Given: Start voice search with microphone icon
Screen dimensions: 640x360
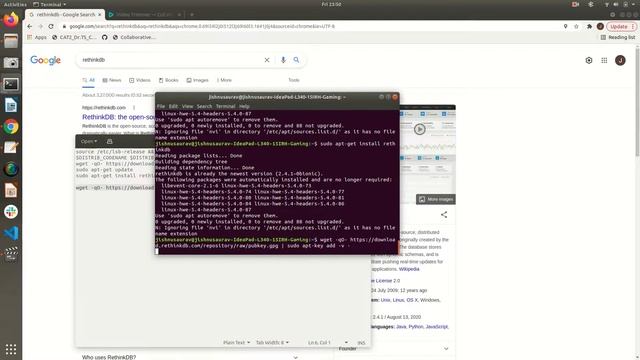Looking at the screenshot, I should pos(283,60).
